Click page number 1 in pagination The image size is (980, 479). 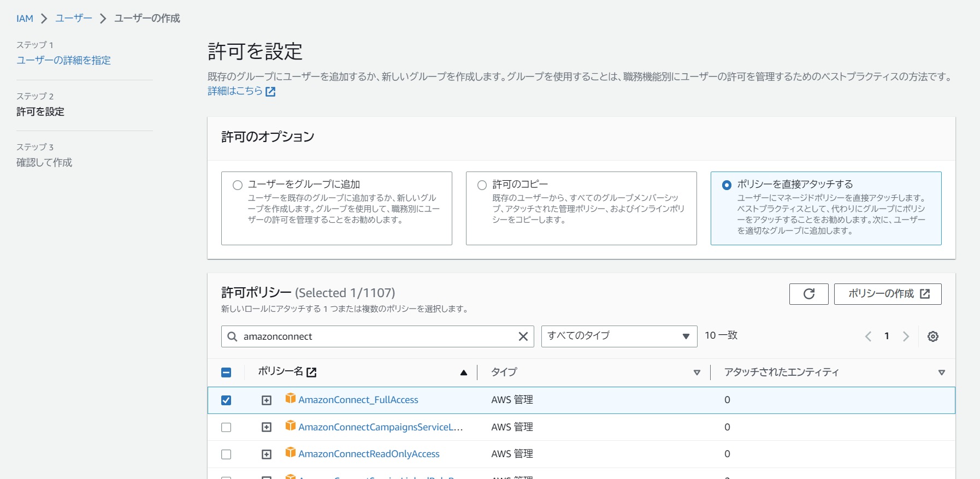[x=887, y=336]
